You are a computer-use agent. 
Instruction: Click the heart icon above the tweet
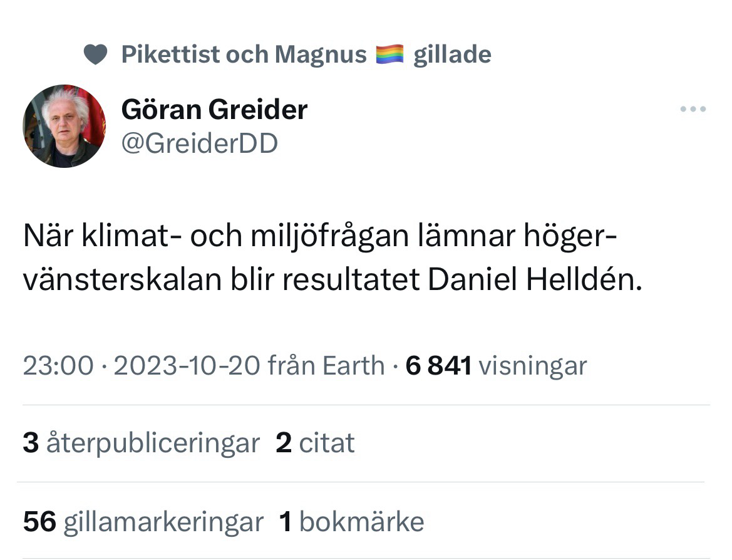pyautogui.click(x=95, y=55)
